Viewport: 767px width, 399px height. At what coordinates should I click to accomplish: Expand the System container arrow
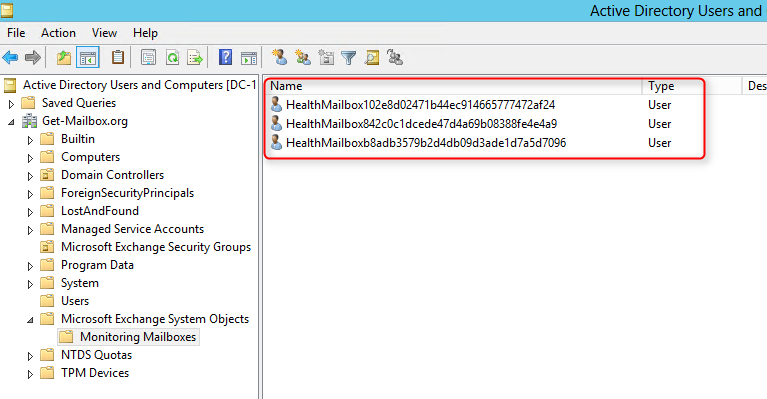click(x=30, y=284)
